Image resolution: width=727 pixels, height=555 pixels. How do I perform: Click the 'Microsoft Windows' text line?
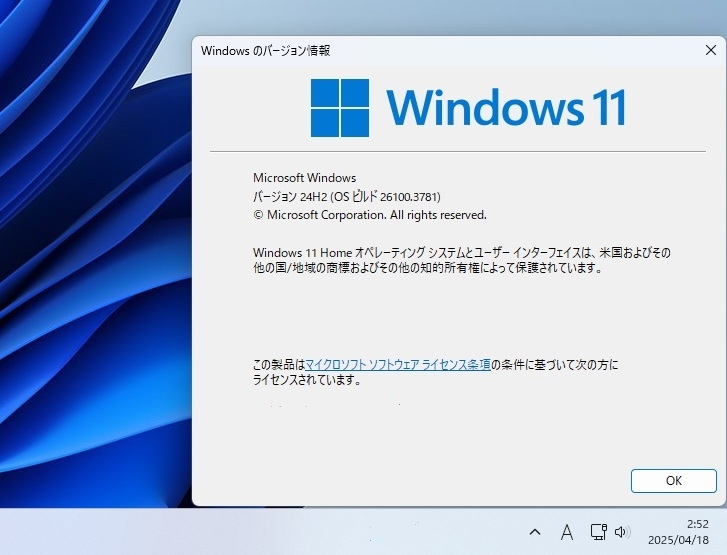(x=305, y=178)
